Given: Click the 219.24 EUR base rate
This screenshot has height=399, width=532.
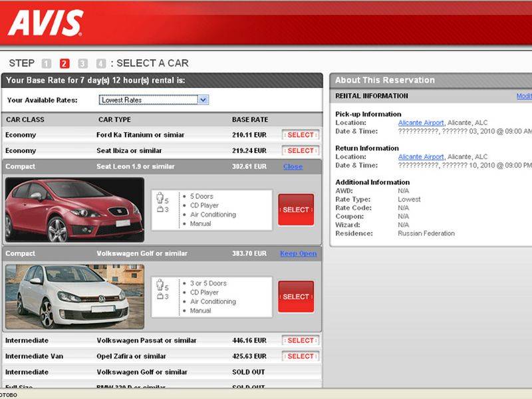Looking at the screenshot, I should tap(249, 150).
